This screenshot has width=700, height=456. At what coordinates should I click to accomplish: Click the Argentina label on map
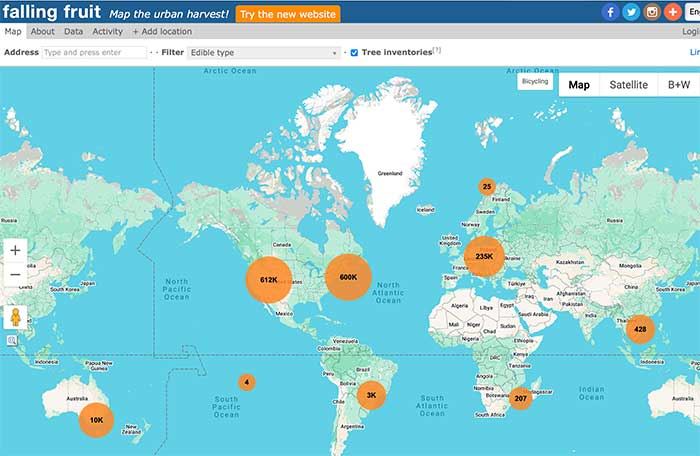[x=352, y=427]
